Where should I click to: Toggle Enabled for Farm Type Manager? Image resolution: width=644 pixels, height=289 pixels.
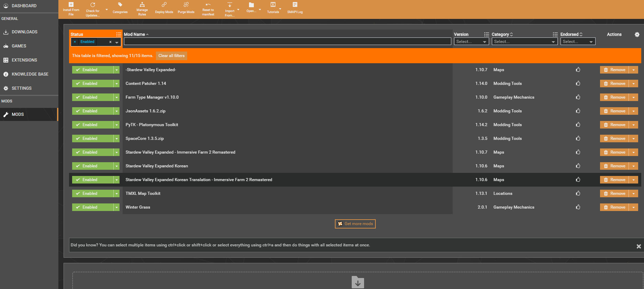click(93, 97)
